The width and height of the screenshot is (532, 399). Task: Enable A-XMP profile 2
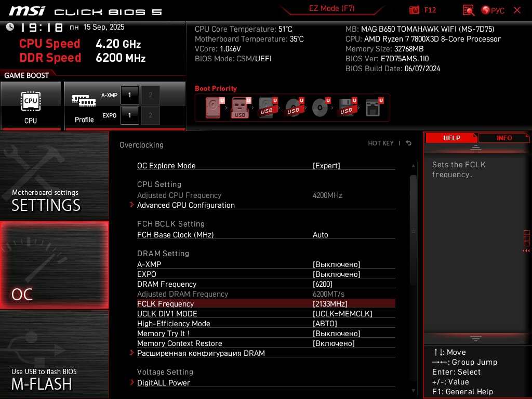(x=150, y=95)
